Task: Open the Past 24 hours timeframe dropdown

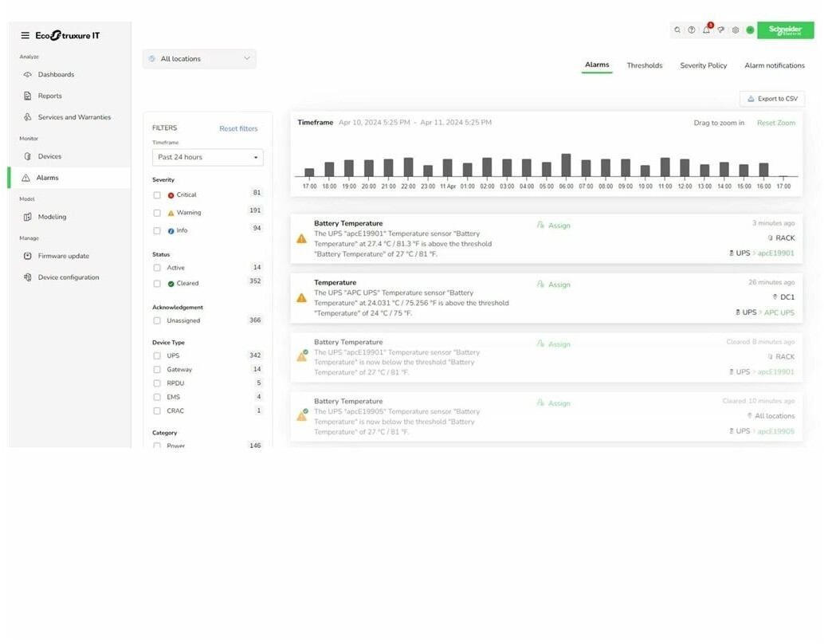Action: point(207,158)
